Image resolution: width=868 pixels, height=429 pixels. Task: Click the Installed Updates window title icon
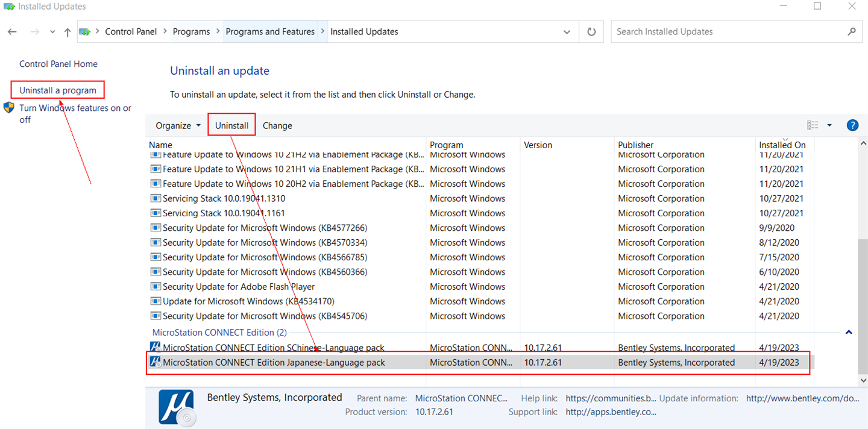(8, 7)
